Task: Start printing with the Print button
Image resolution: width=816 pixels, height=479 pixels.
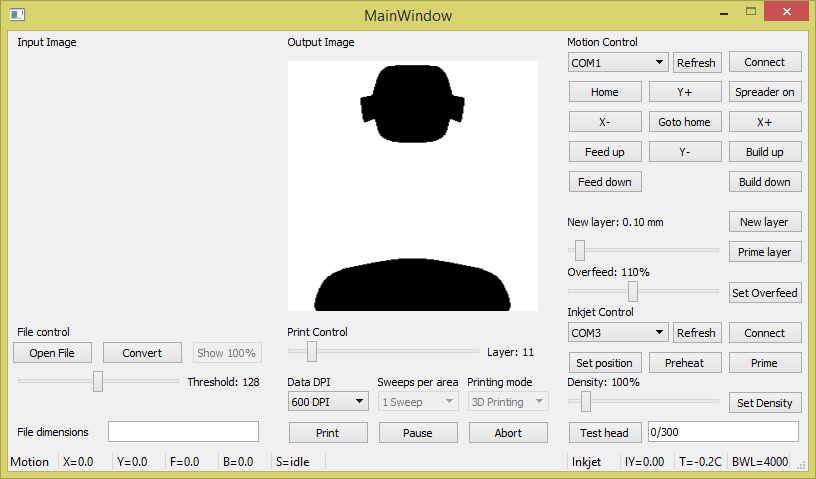Action: (x=328, y=433)
